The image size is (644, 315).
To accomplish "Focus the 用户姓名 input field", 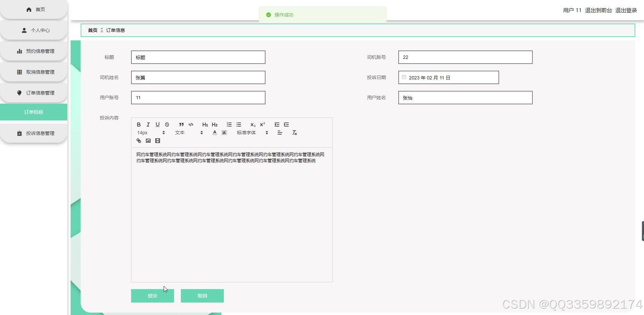I will tap(466, 98).
